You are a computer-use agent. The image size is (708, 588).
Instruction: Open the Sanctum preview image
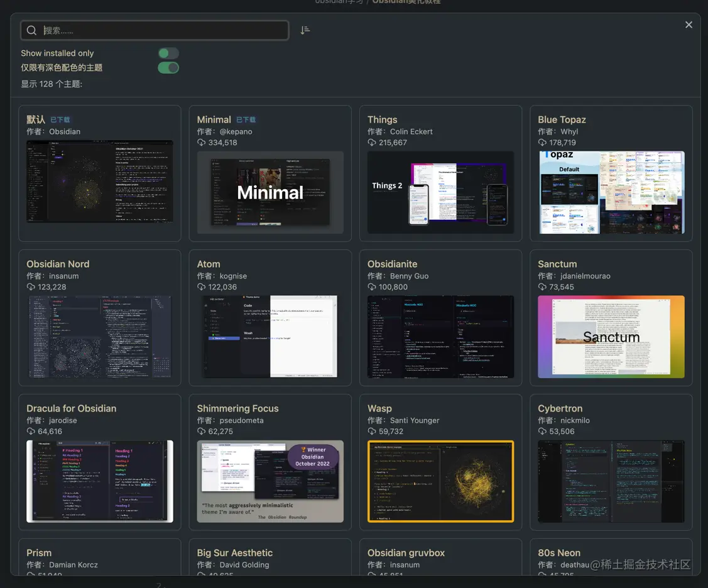[x=611, y=337]
